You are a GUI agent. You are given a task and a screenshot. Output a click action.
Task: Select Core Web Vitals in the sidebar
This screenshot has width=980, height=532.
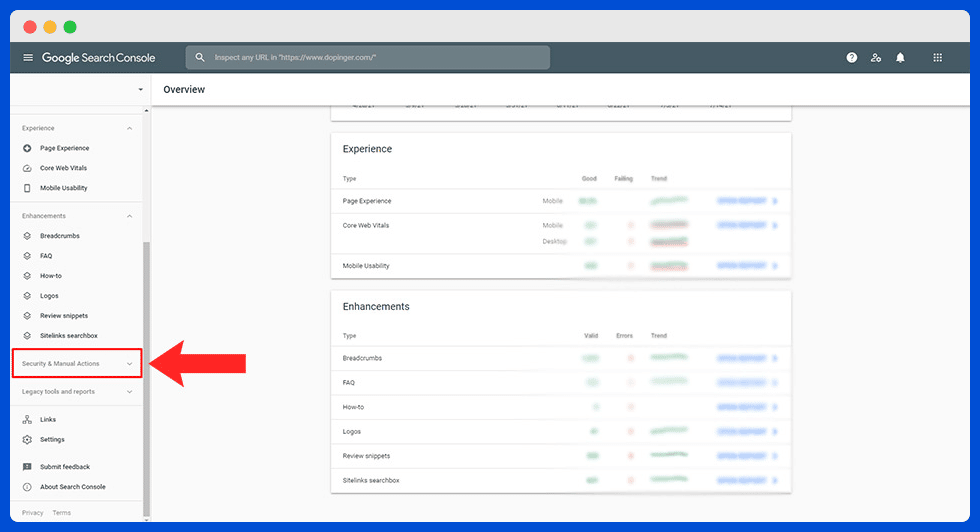tap(63, 168)
